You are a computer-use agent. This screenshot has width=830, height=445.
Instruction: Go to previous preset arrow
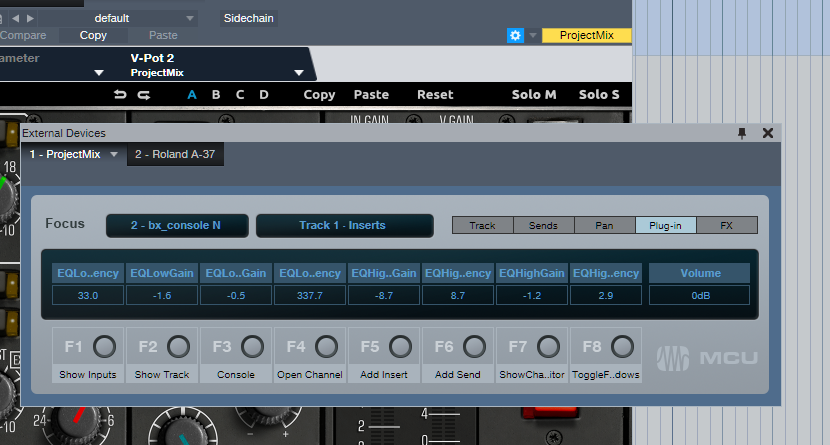coord(15,19)
